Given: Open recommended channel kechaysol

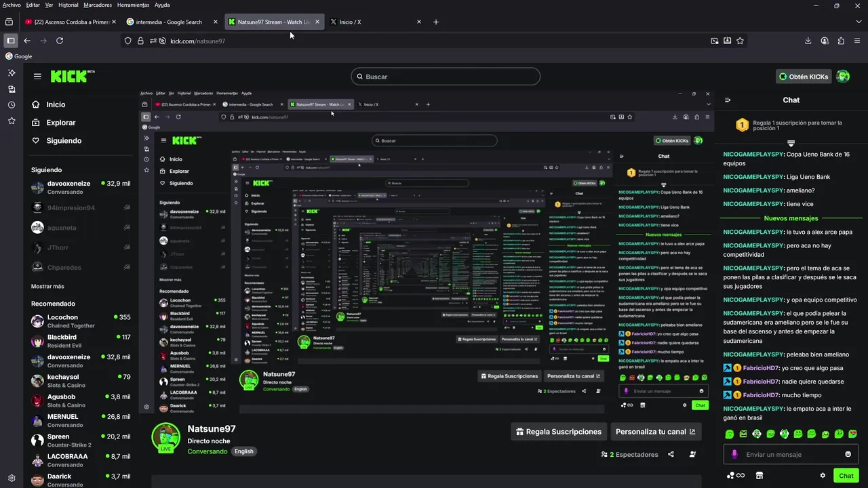Looking at the screenshot, I should (x=80, y=380).
